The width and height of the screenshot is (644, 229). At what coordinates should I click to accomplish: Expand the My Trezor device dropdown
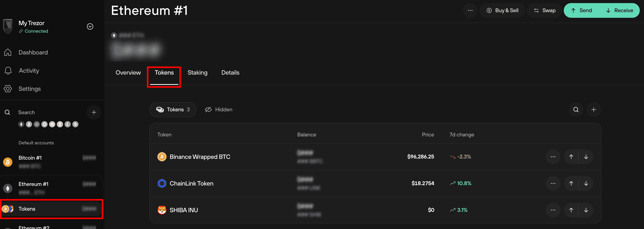point(90,26)
